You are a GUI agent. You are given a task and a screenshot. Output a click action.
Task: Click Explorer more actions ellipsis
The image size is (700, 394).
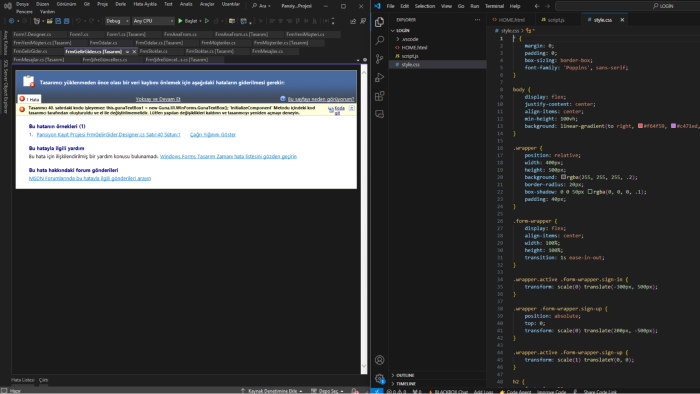pyautogui.click(x=477, y=20)
